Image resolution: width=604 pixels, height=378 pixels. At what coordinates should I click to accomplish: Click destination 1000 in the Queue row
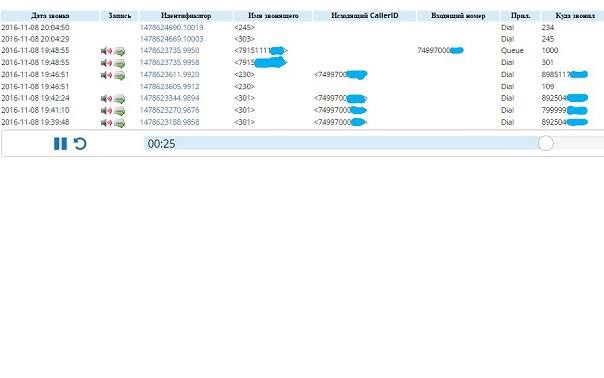click(x=550, y=50)
